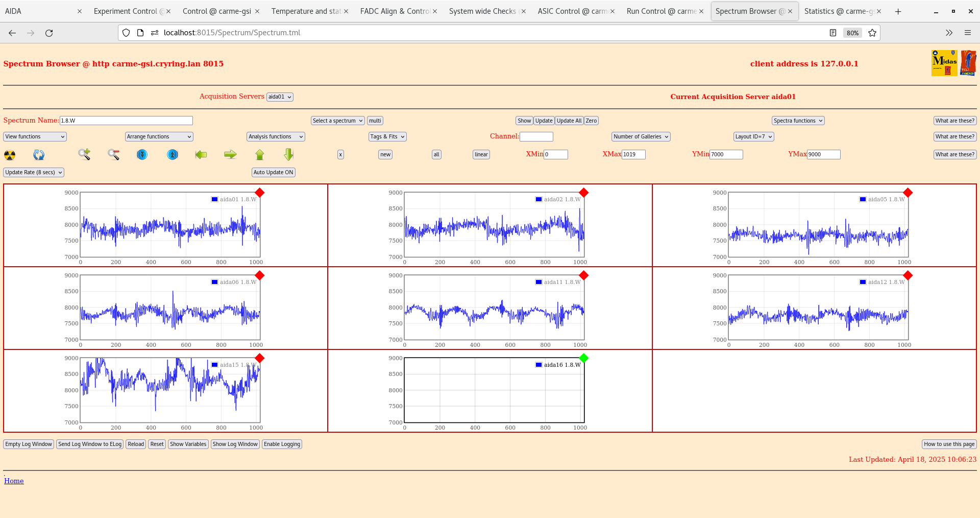Image resolution: width=980 pixels, height=518 pixels.
Task: Click the green right arrow icon
Action: (x=231, y=154)
